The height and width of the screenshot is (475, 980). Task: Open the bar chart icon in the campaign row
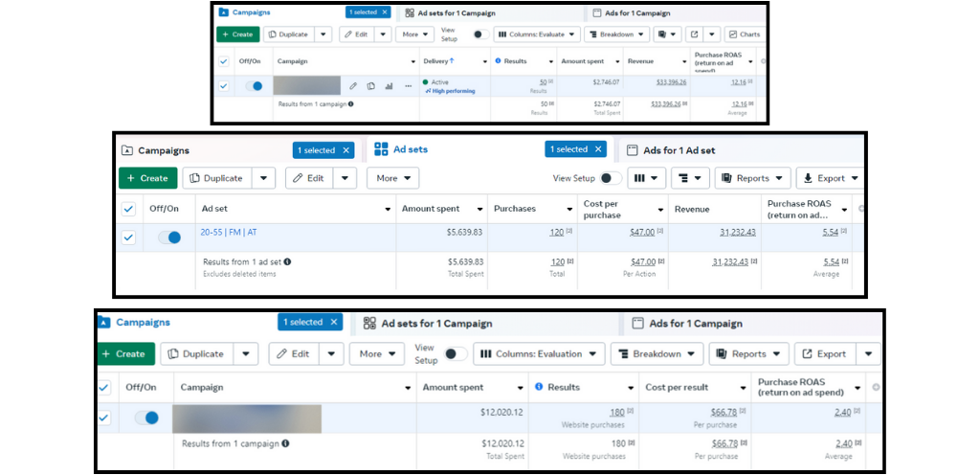coord(389,86)
